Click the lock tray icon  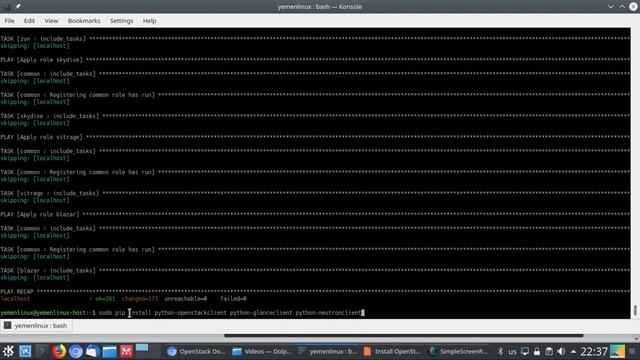point(537,351)
